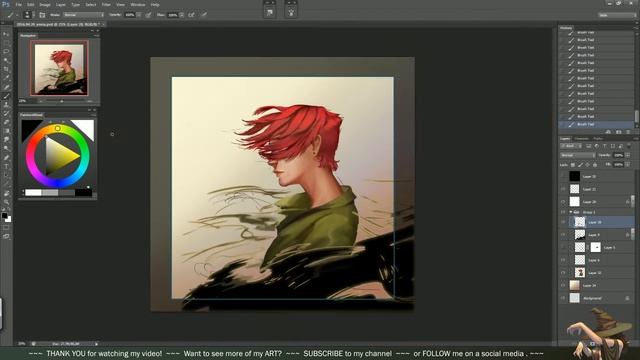Toggle visibility of the character thumbnail layer

point(563,273)
